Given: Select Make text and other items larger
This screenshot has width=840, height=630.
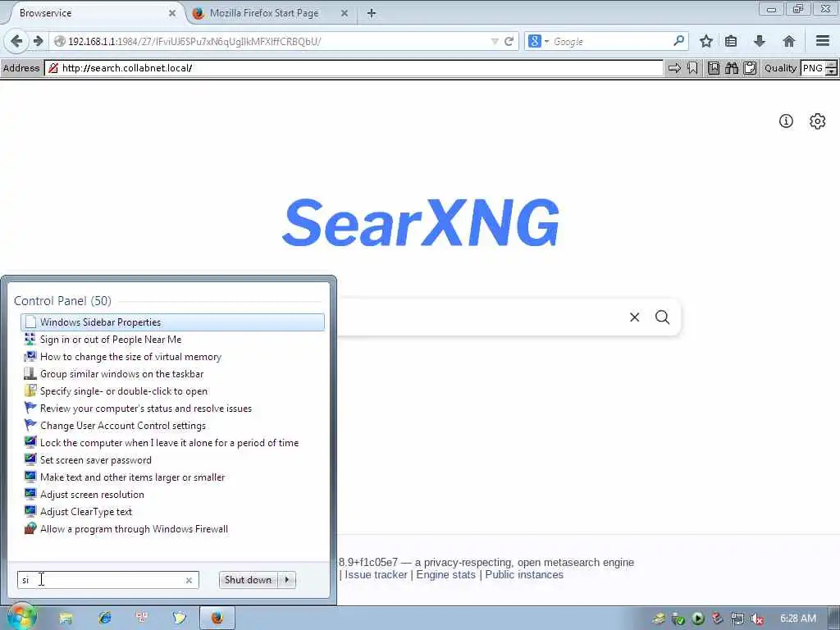Looking at the screenshot, I should tap(172, 477).
